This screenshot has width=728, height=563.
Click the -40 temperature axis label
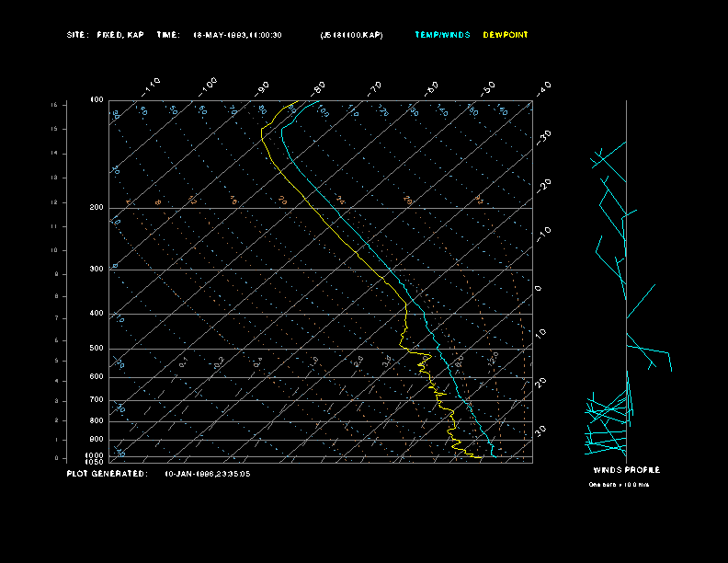pos(544,88)
